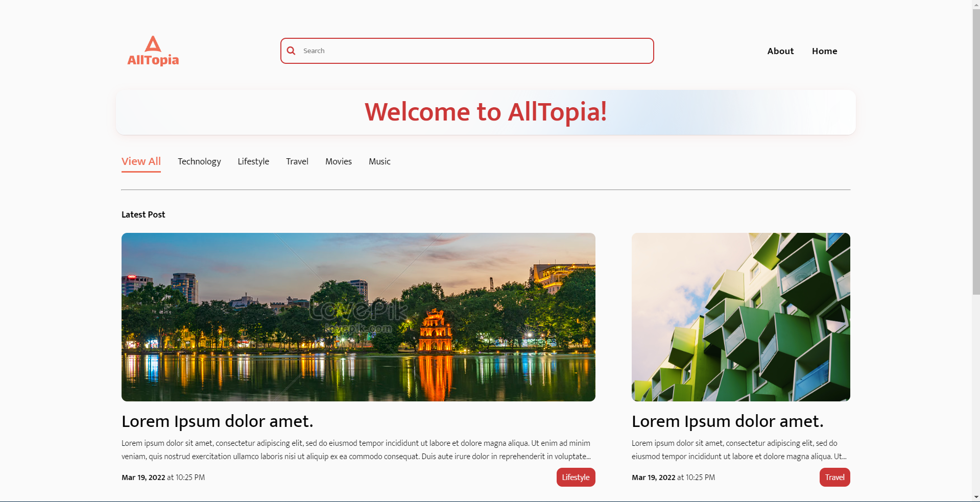This screenshot has width=980, height=502.
Task: Click into the Search input field
Action: (467, 51)
